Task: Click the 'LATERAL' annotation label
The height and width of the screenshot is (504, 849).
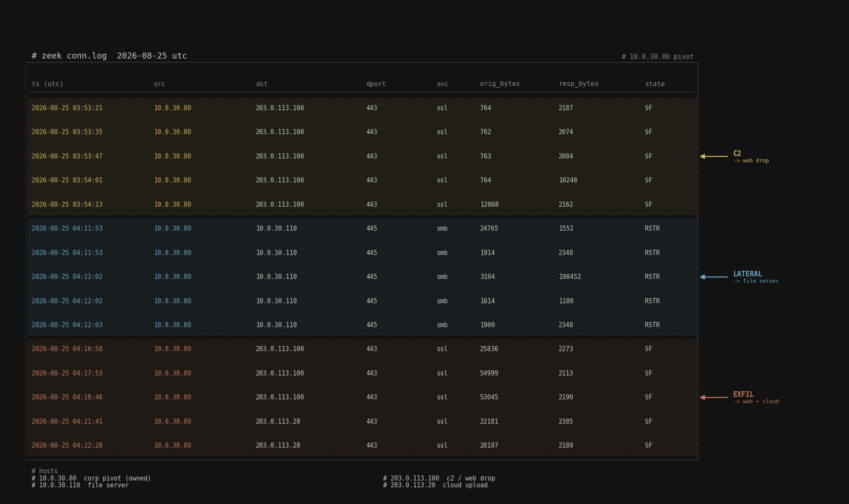Action: pos(747,274)
